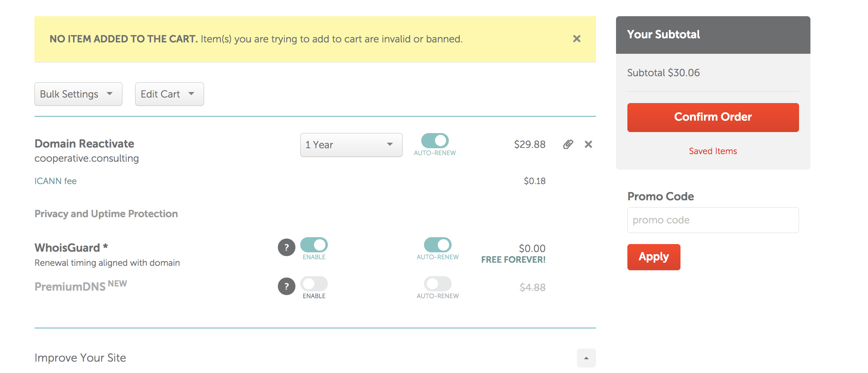The height and width of the screenshot is (373, 868).
Task: Toggle PremiumDNS Auto-Renew switch
Action: (x=437, y=284)
